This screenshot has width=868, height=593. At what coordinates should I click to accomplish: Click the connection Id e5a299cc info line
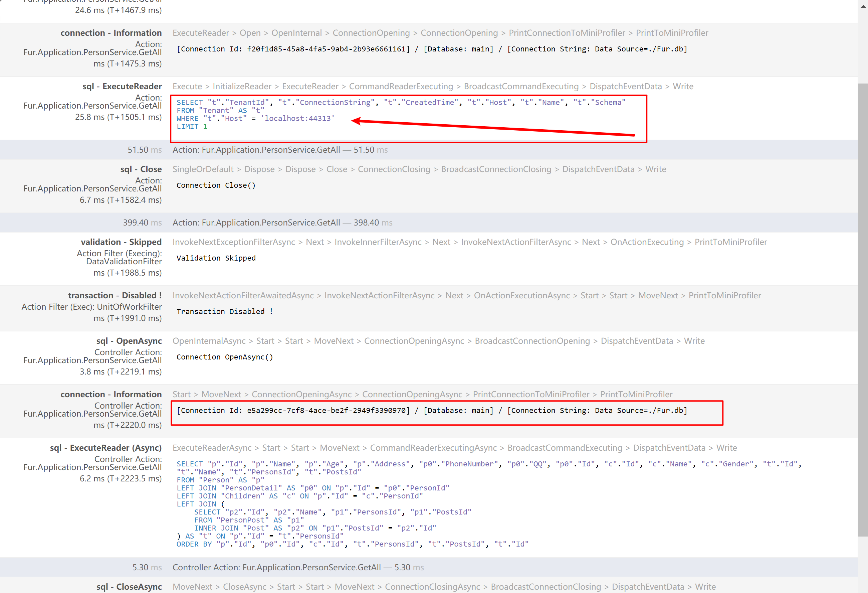432,411
